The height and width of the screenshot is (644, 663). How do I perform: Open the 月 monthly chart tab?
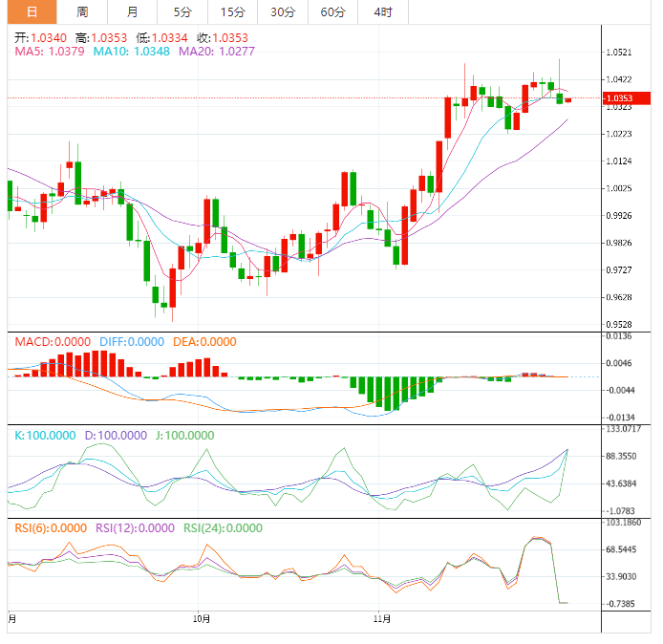132,12
